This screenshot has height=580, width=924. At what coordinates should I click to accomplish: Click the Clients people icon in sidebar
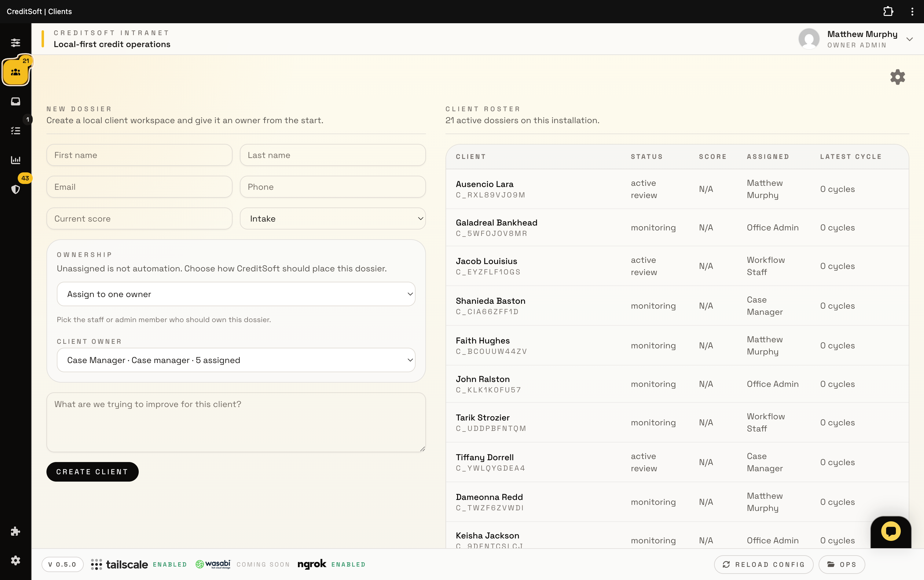coord(15,72)
